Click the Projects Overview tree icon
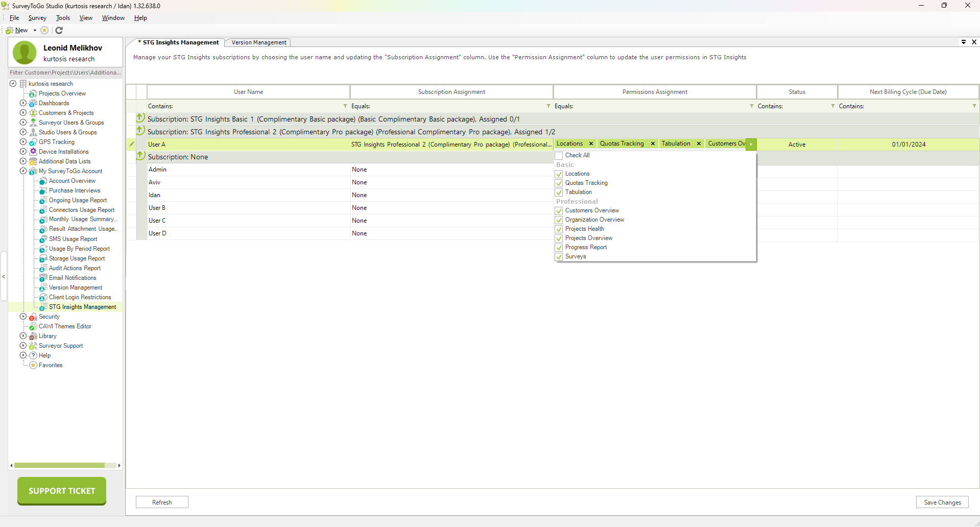This screenshot has width=980, height=527. 33,93
